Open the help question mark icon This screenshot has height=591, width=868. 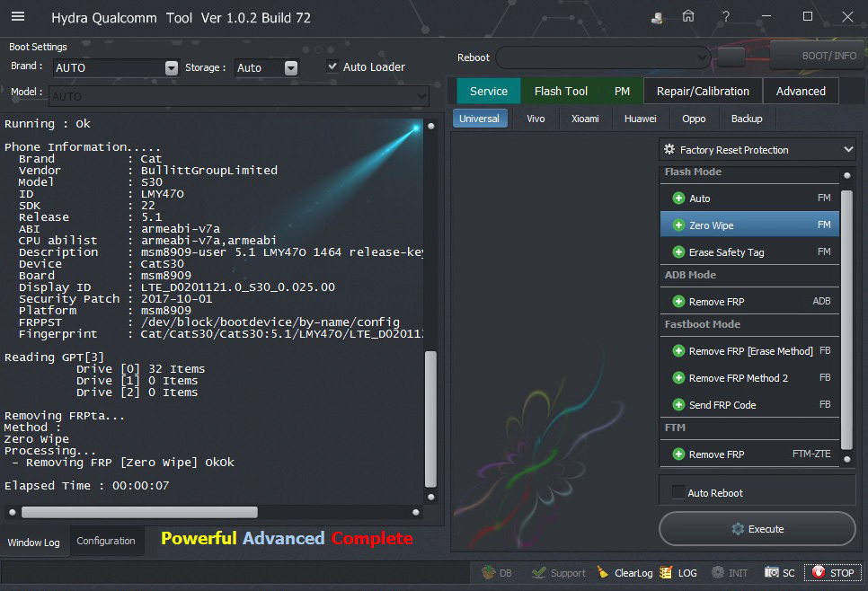(x=726, y=16)
